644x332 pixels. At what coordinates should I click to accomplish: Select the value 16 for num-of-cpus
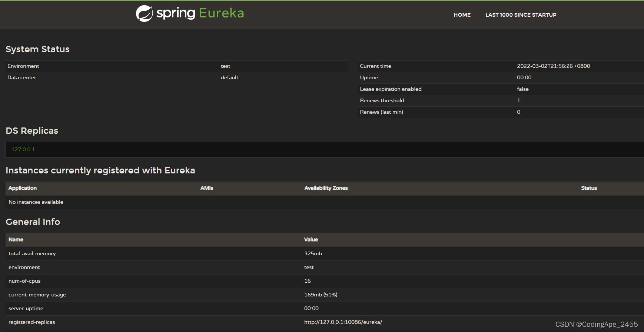[x=308, y=281]
